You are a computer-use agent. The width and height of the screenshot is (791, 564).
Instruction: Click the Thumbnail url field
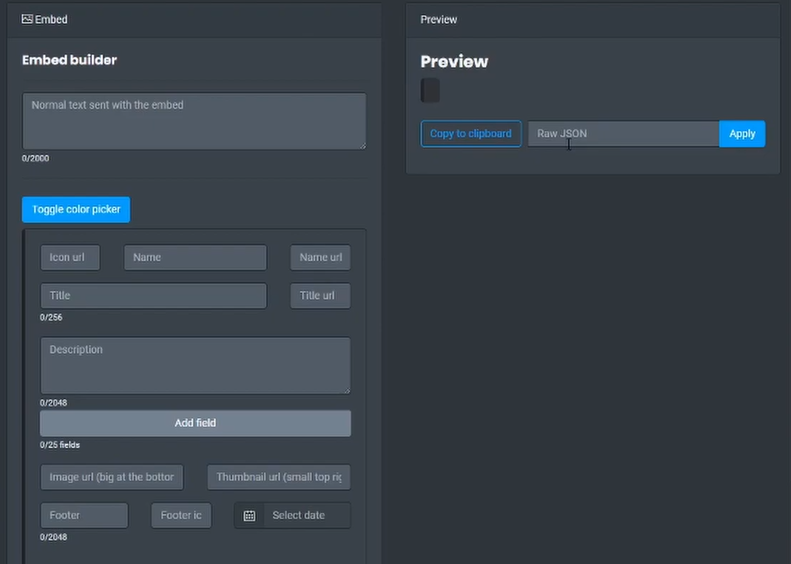[x=279, y=477]
